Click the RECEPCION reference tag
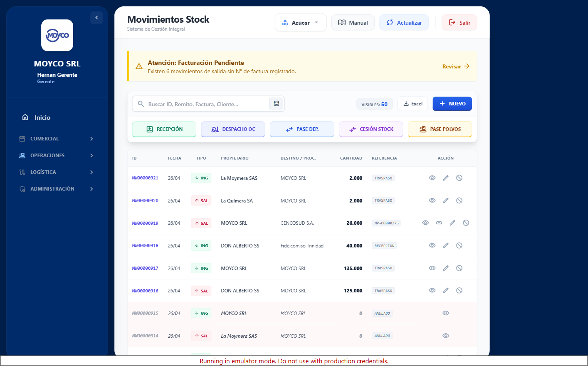 tap(384, 246)
